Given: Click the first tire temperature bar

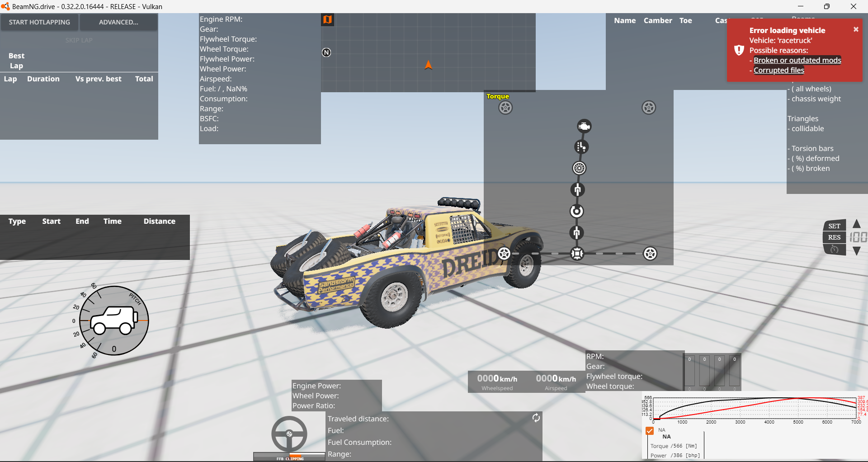Looking at the screenshot, I should click(689, 372).
